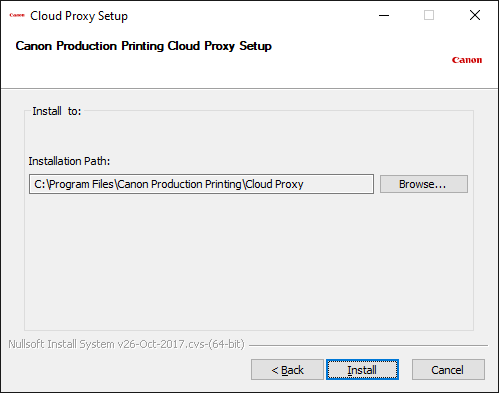Close the Cloud Proxy Setup window
The width and height of the screenshot is (499, 393).
[475, 15]
